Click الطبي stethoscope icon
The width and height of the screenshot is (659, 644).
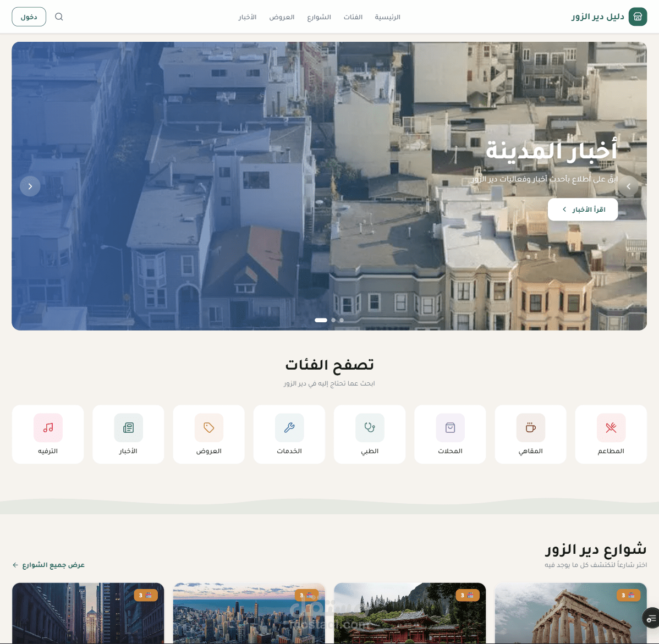[370, 428]
